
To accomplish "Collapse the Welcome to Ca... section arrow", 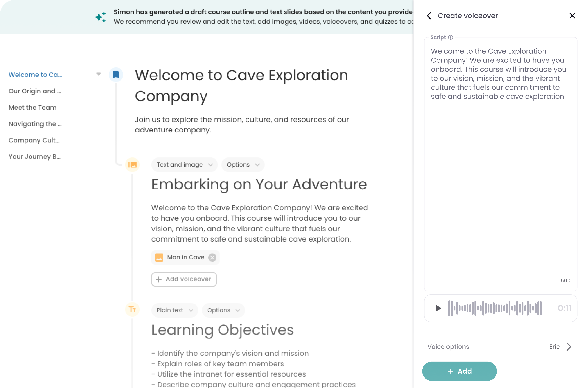I will tap(99, 74).
